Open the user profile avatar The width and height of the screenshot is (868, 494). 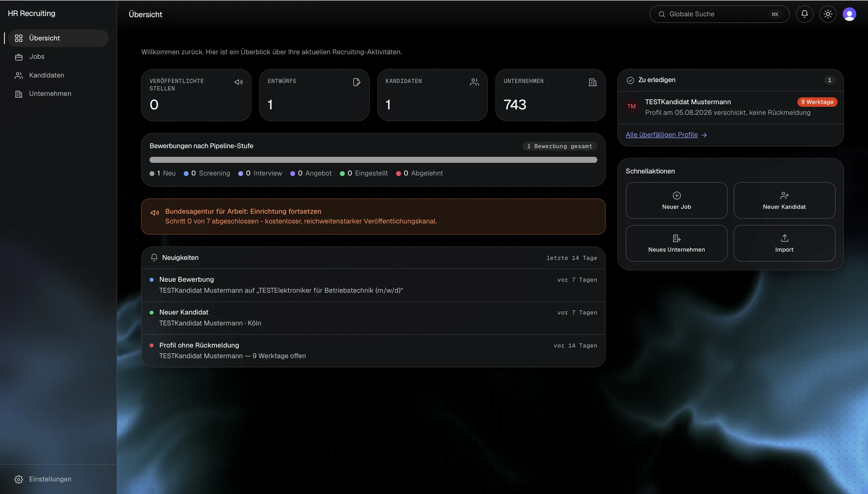(849, 14)
